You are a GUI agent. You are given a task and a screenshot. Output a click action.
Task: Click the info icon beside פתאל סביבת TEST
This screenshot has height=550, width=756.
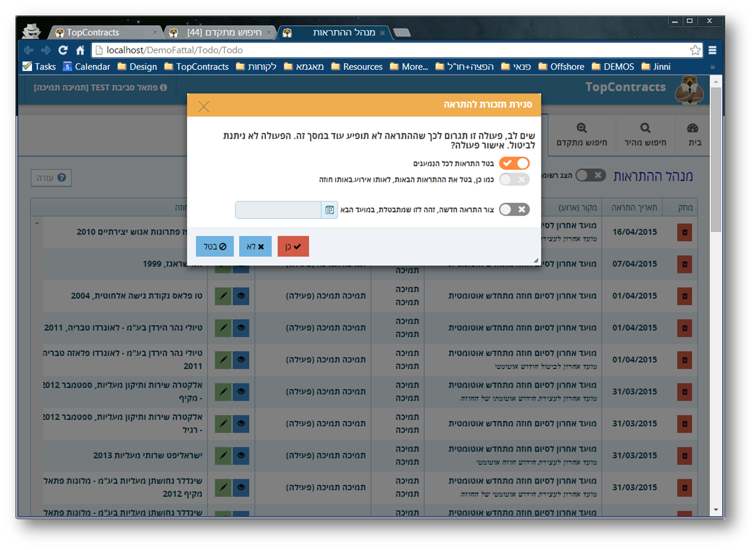[x=164, y=88]
